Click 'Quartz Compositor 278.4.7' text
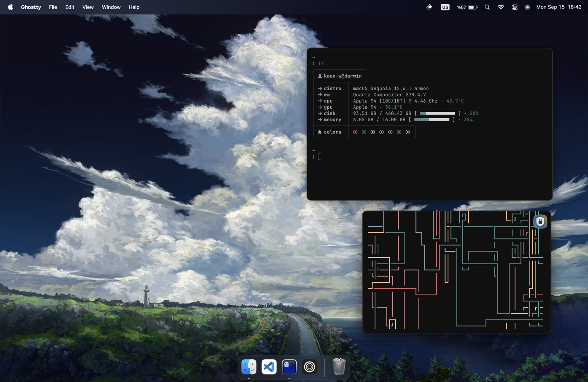588x382 pixels. coord(389,95)
